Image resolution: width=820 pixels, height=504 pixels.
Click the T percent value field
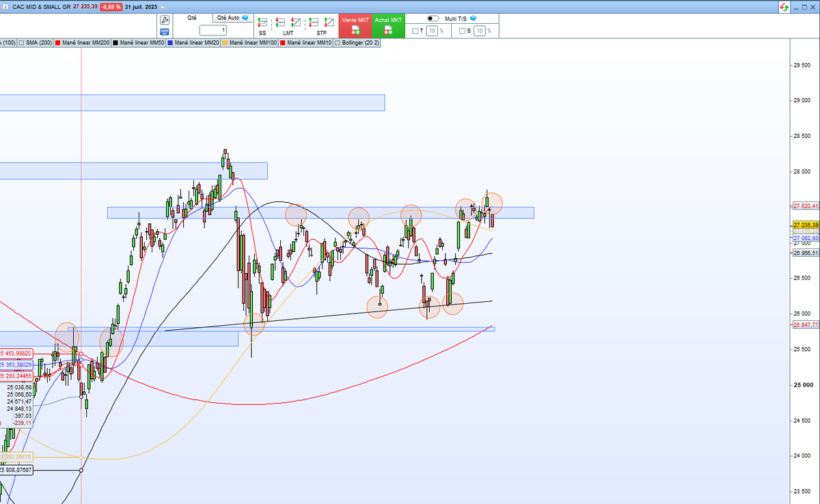pos(432,31)
